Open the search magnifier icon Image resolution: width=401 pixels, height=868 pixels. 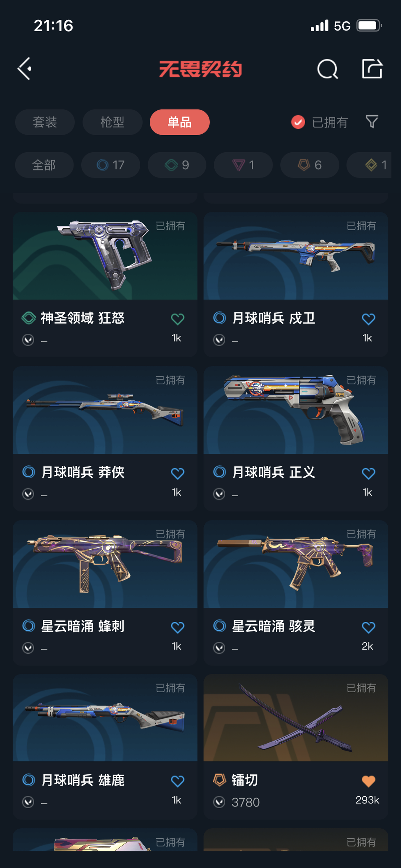pos(327,69)
